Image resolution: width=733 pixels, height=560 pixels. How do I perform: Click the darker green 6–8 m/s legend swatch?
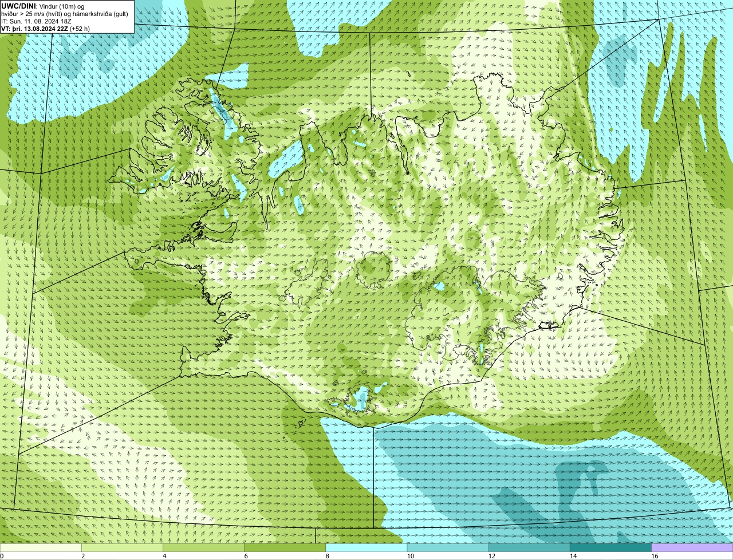pos(285,547)
